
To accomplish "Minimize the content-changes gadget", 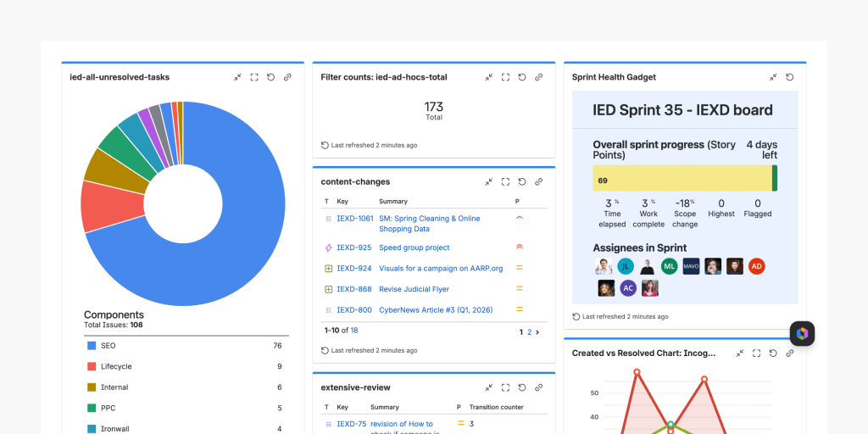I will pos(489,181).
